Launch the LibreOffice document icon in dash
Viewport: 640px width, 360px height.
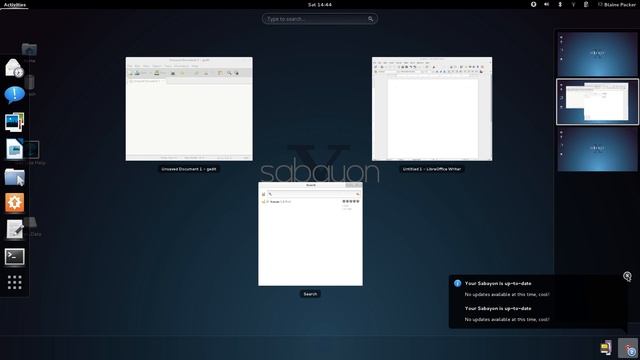click(x=14, y=149)
